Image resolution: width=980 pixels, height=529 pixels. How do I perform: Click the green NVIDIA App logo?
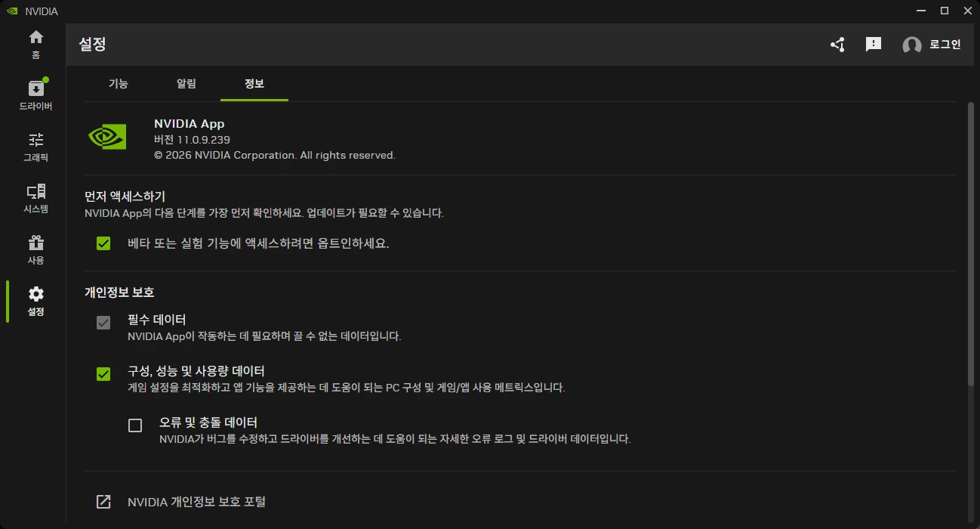pyautogui.click(x=107, y=137)
